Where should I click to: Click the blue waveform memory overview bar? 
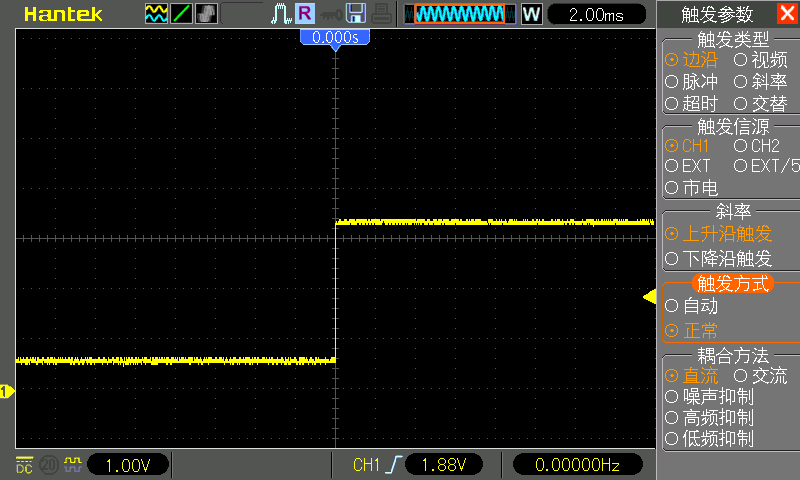(459, 14)
